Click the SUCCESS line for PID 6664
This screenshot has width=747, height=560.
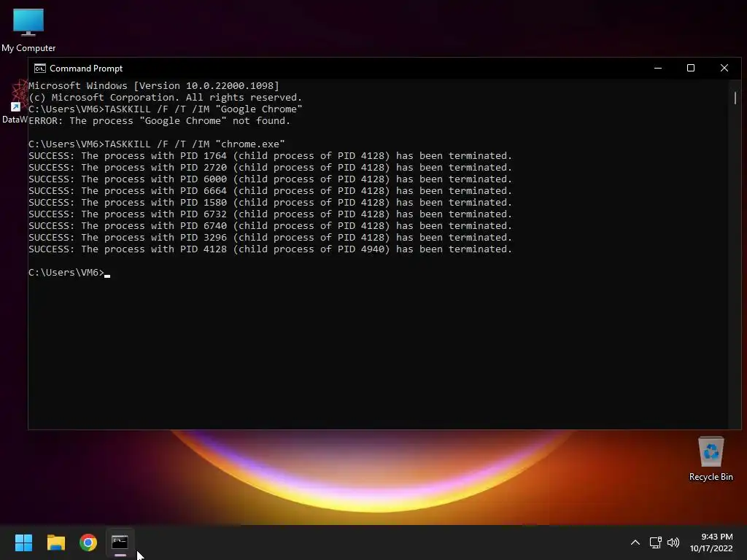tap(270, 190)
